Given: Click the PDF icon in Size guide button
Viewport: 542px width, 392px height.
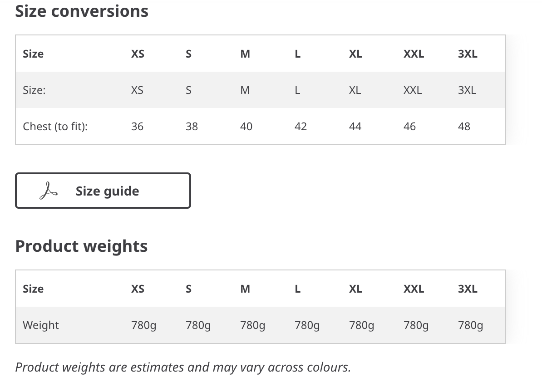Looking at the screenshot, I should [x=49, y=191].
